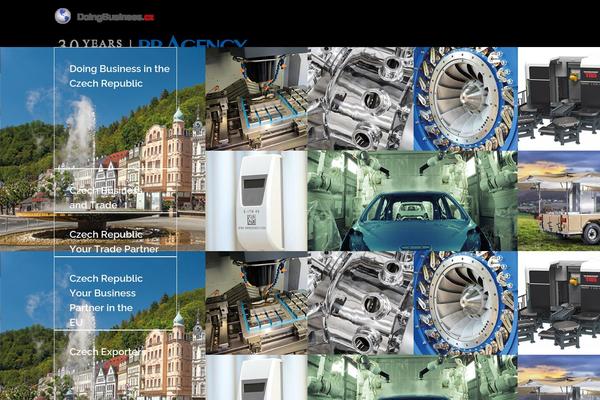Open the upper blue turbine wheel photo

point(466,98)
